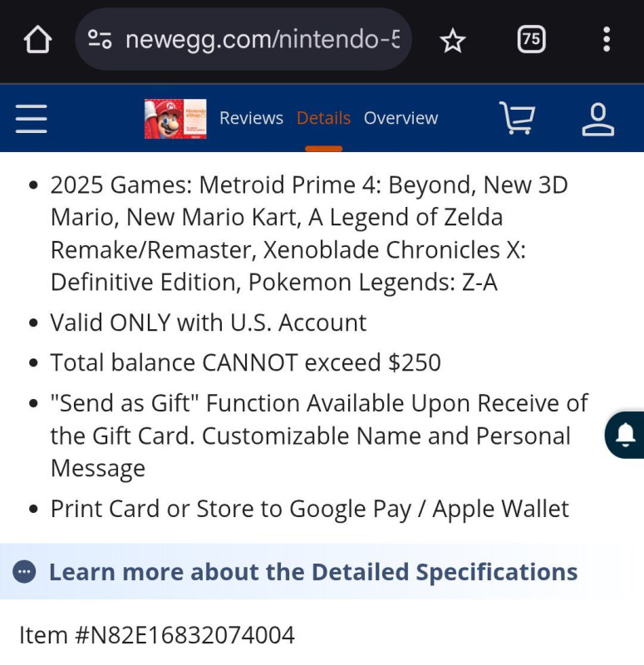This screenshot has width=644, height=665.
Task: Open the browser three-dot menu
Action: coord(607,39)
